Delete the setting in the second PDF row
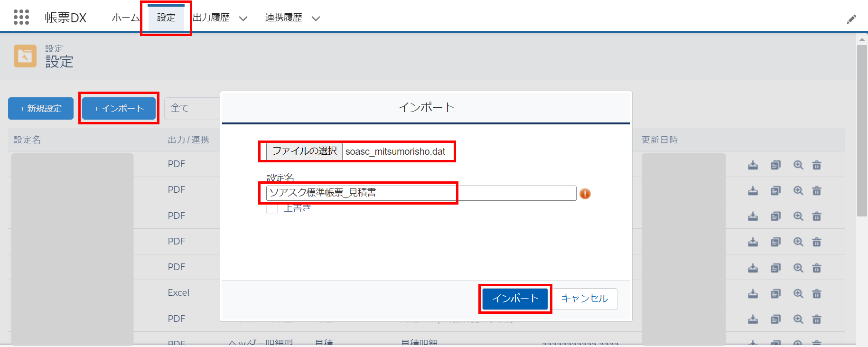868x347 pixels. [817, 190]
